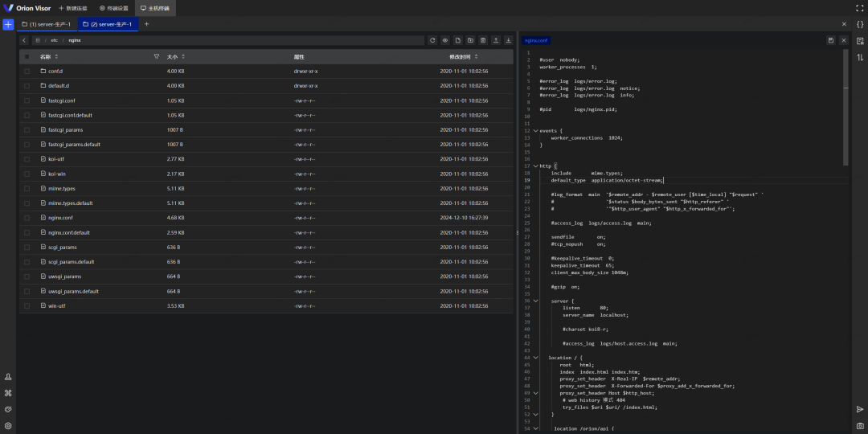Image resolution: width=868 pixels, height=434 pixels.
Task: Open the camera screenshot icon in right sidebar
Action: tap(860, 425)
